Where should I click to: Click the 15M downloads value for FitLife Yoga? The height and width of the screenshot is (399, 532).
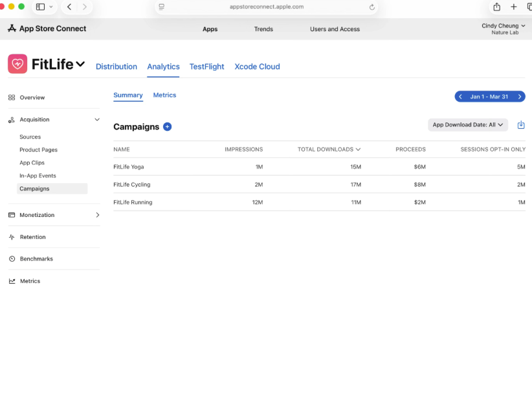(355, 167)
